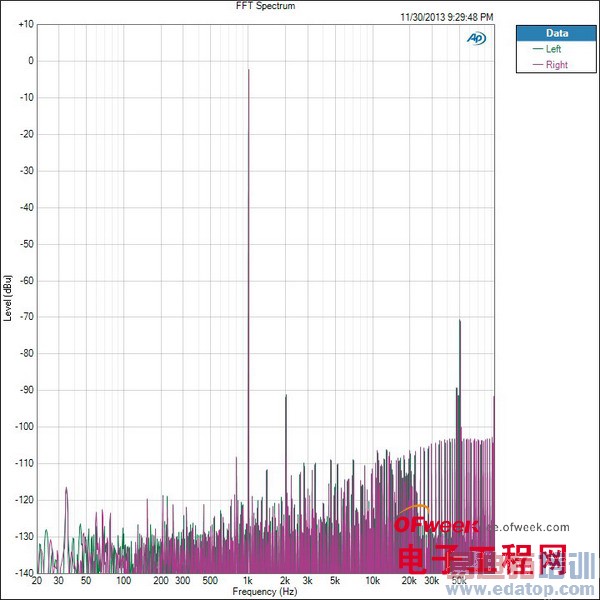This screenshot has width=600, height=600.
Task: Click the +10 level axis tick label
Action: 26,24
